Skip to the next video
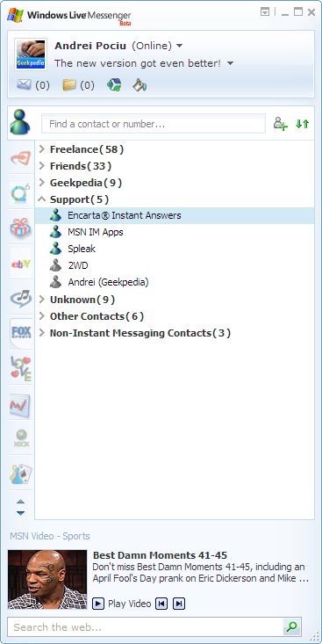 tap(179, 604)
